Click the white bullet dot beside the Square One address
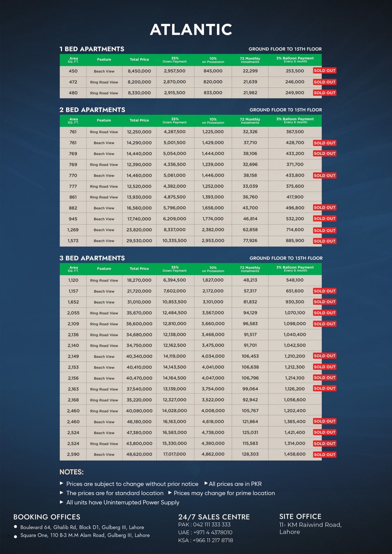The image size is (392, 554). pos(15,536)
